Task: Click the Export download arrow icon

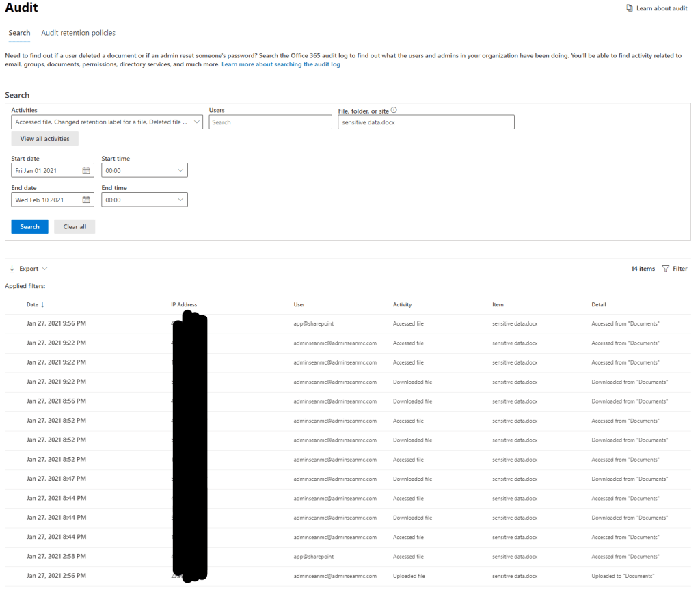Action: [x=12, y=269]
